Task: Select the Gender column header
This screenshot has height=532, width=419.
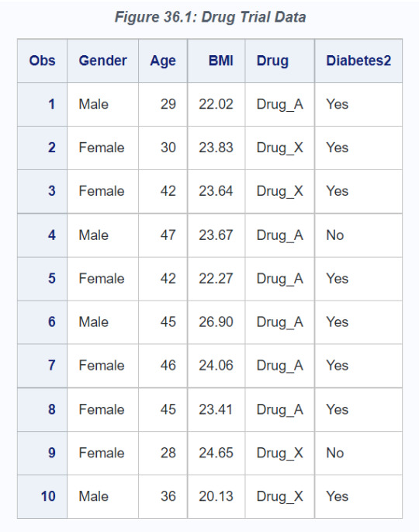Action: (102, 61)
